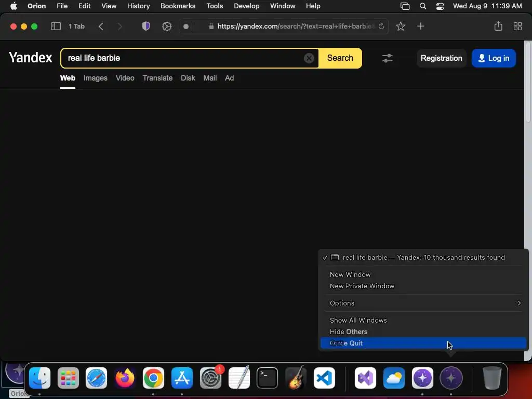Click the Yandex logo
Image resolution: width=532 pixels, height=399 pixels.
pyautogui.click(x=31, y=58)
